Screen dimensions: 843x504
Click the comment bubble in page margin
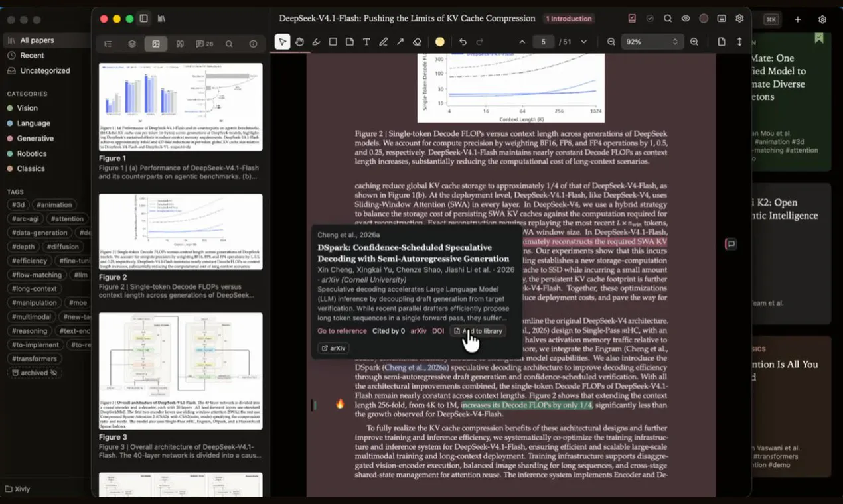tap(731, 244)
